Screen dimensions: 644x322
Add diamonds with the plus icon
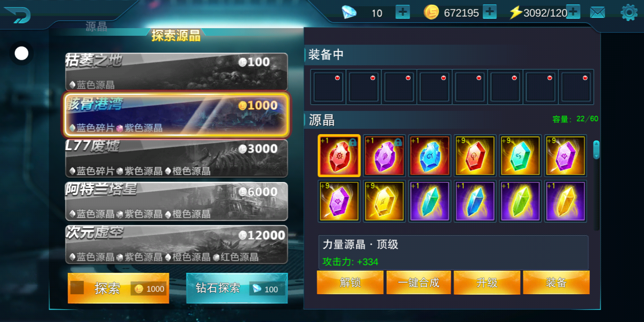click(402, 12)
